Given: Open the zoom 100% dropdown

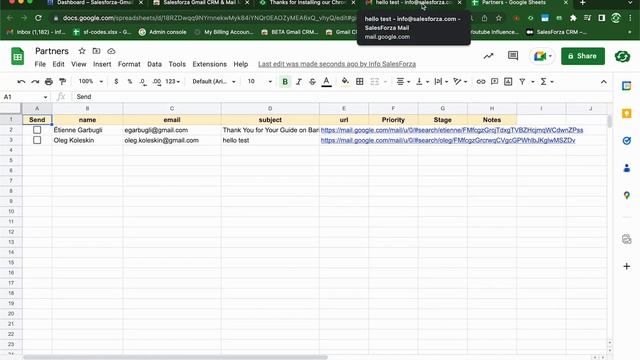Looking at the screenshot, I should (x=91, y=82).
